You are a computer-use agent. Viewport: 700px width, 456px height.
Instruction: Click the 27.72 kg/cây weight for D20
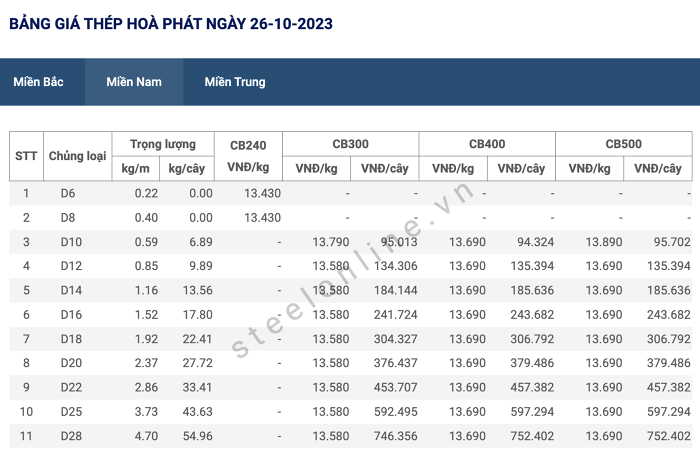[x=198, y=363]
